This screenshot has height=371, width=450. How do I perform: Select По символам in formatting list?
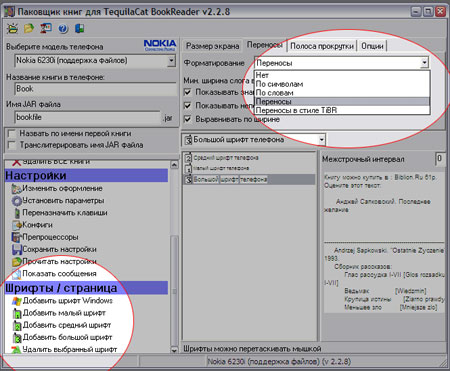(x=342, y=84)
